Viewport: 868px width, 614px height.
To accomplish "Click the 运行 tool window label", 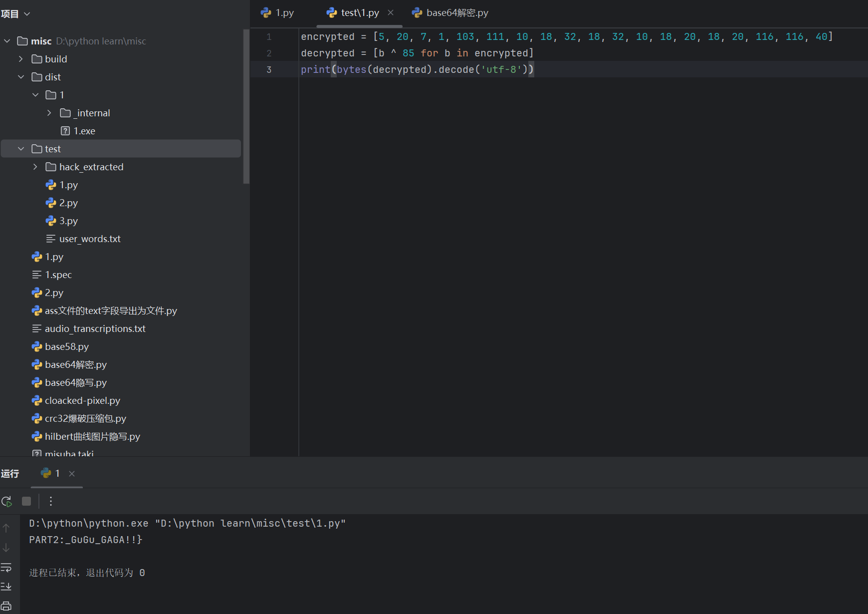I will [10, 473].
